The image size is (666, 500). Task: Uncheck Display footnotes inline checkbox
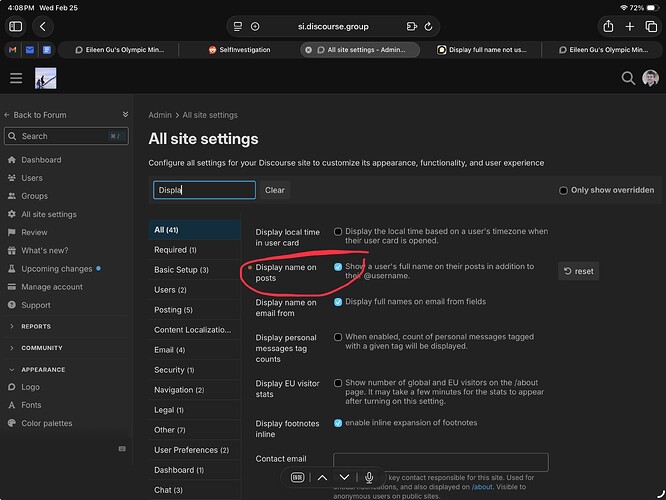[x=338, y=423]
